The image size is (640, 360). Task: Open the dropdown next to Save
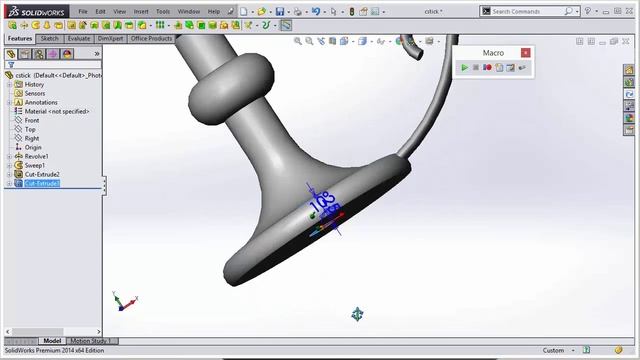coord(289,12)
